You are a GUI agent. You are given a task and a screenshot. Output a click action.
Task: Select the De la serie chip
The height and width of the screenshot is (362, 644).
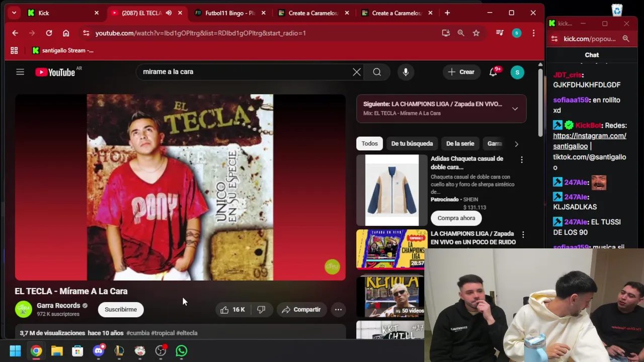tap(460, 144)
